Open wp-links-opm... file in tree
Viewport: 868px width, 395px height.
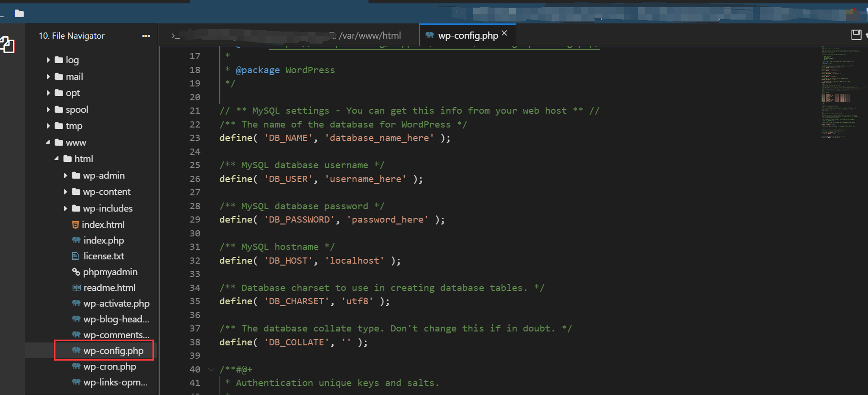coord(116,382)
